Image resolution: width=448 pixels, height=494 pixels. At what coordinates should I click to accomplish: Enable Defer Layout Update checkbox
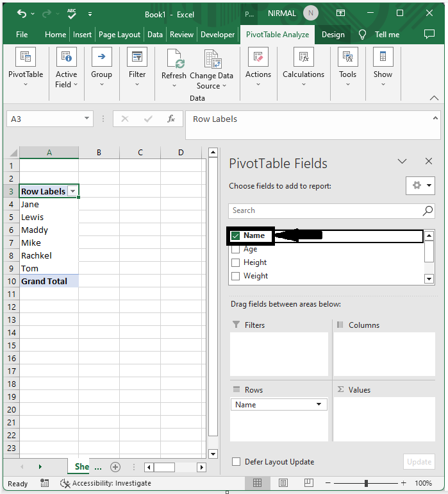tap(236, 461)
